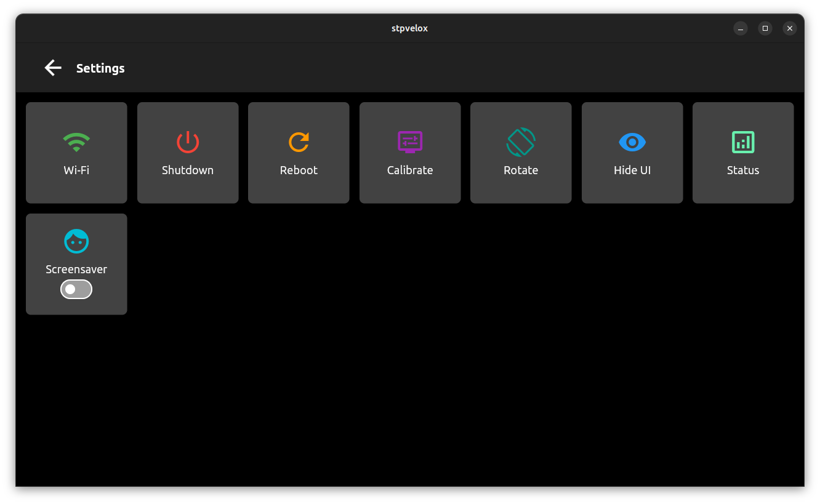Screen dimensions: 820x504
Task: Select the Screensaver tile
Action: [x=76, y=258]
